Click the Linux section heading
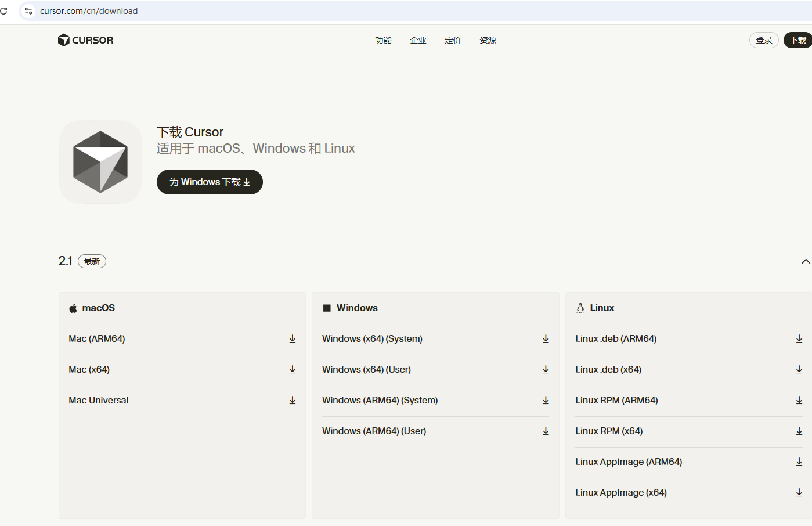This screenshot has height=526, width=812. coord(602,308)
